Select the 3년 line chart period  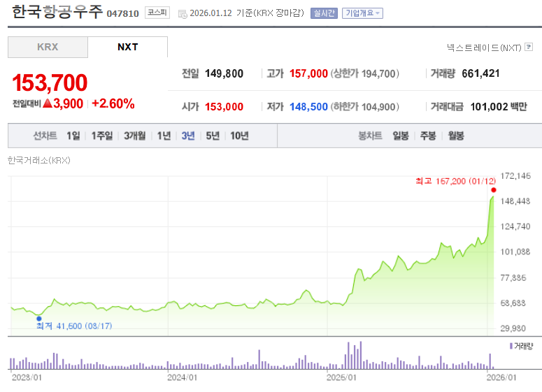coord(188,136)
